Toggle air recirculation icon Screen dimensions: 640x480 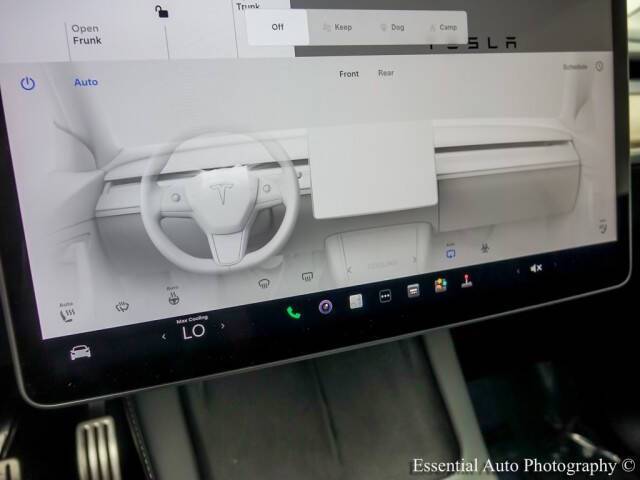point(450,252)
